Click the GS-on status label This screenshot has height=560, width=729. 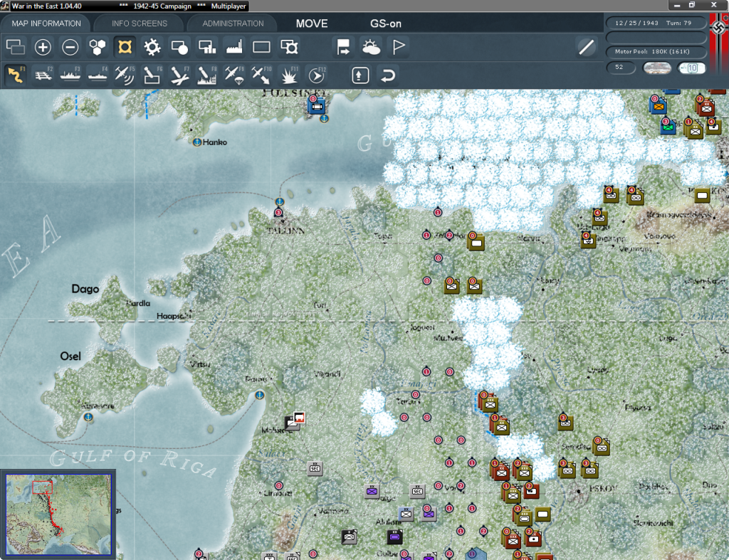[385, 23]
